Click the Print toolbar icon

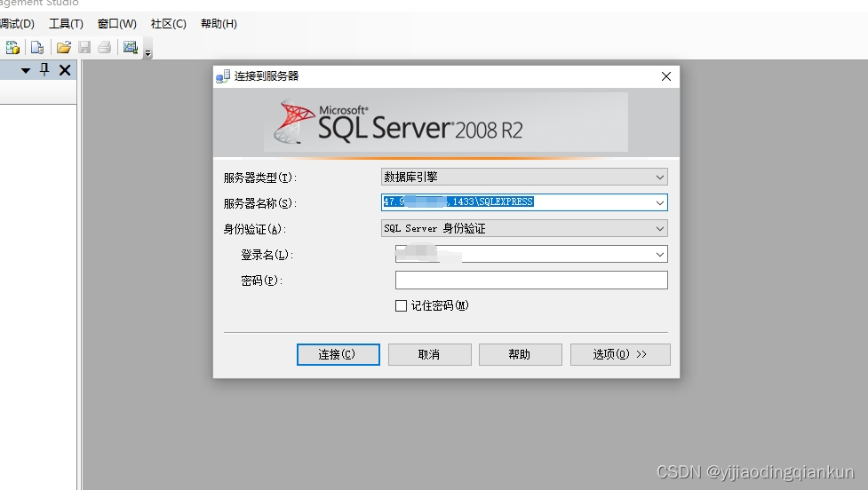(x=105, y=48)
